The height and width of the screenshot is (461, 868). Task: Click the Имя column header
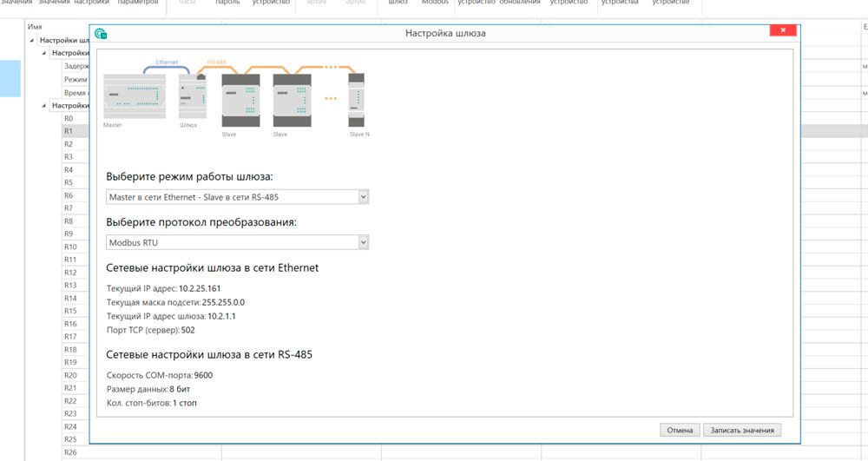[x=36, y=27]
